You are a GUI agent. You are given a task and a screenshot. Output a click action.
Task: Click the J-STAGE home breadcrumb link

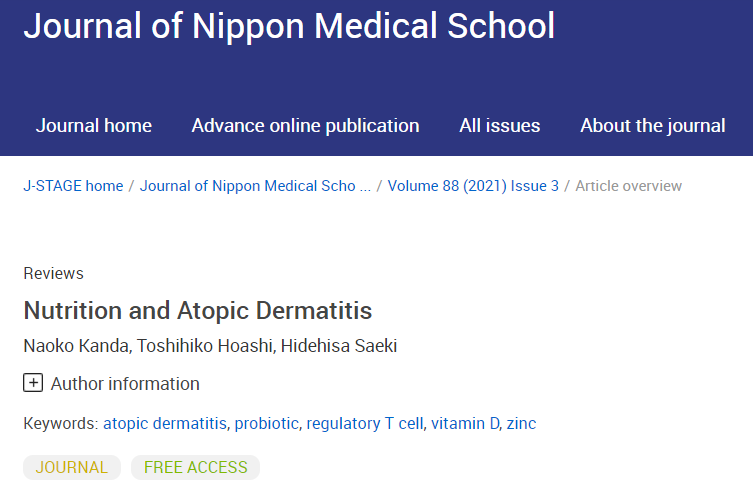[73, 186]
